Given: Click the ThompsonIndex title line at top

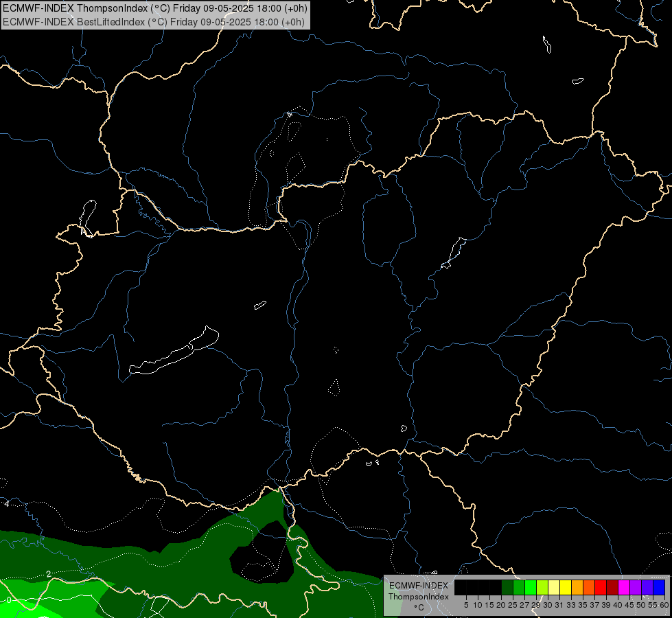Looking at the screenshot, I should tap(154, 8).
